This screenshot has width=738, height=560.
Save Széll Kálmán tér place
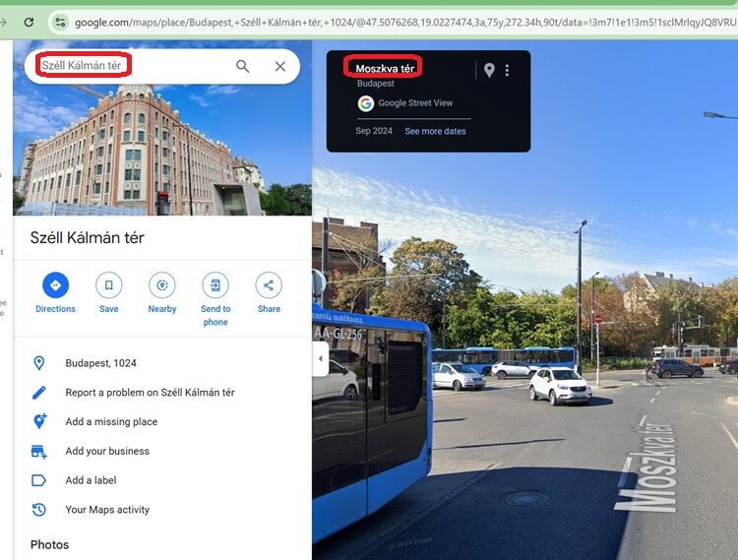tap(108, 285)
